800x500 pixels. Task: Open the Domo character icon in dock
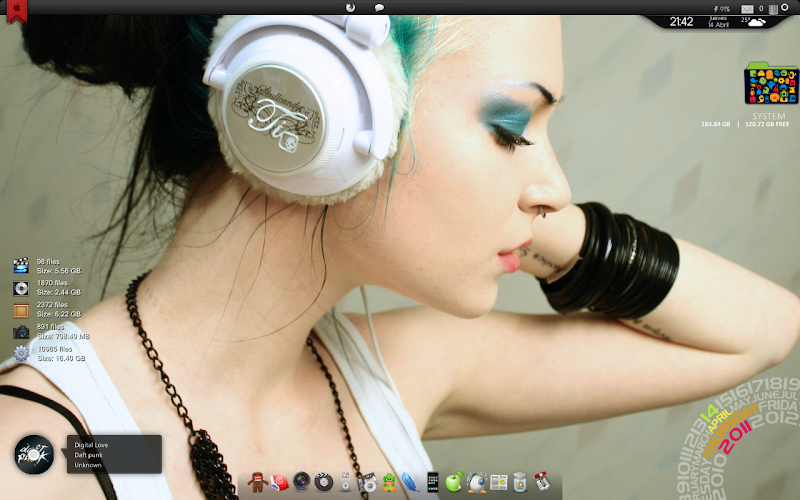[256, 484]
